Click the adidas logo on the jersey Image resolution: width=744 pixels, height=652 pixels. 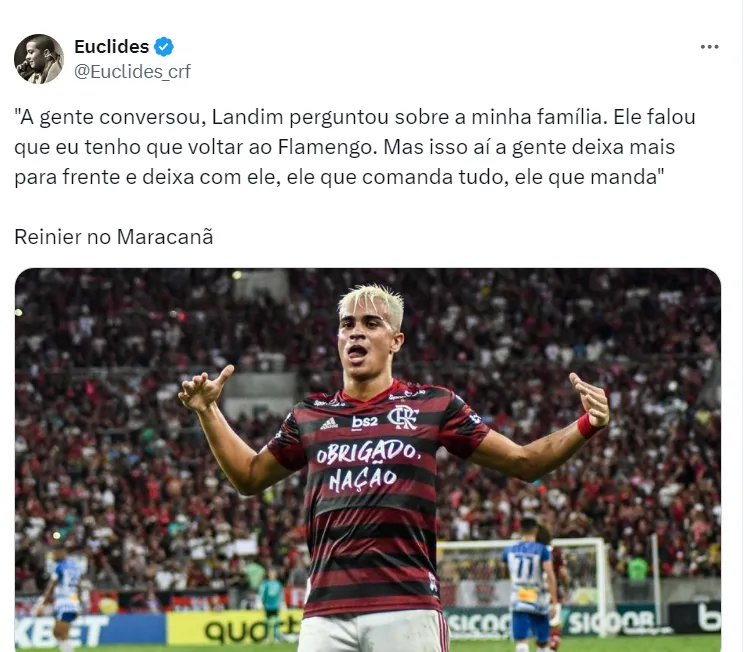[329, 423]
